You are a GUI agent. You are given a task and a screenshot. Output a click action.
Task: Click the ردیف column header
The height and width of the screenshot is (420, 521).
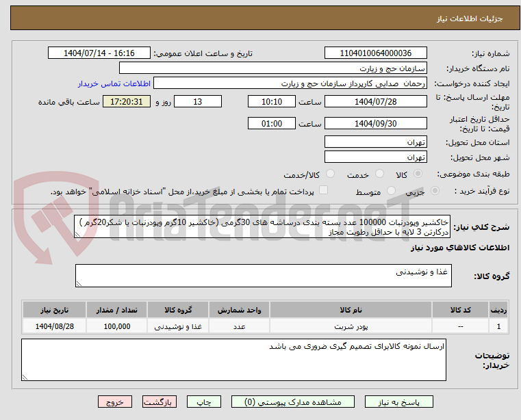pos(498,310)
